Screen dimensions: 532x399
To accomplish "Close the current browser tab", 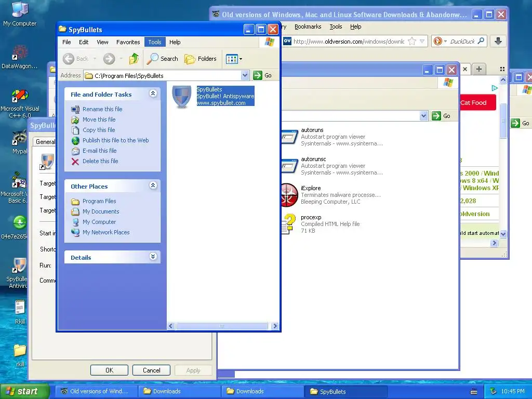I will 465,69.
